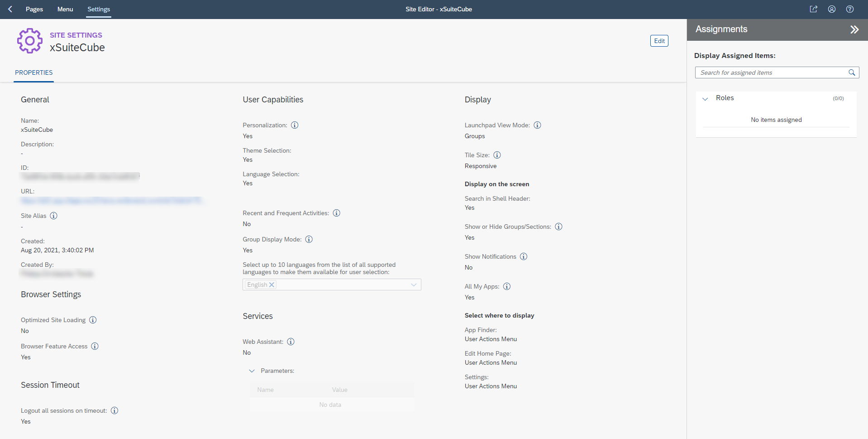Screen dimensions: 868x439
Task: Open the user profile icon
Action: click(831, 9)
